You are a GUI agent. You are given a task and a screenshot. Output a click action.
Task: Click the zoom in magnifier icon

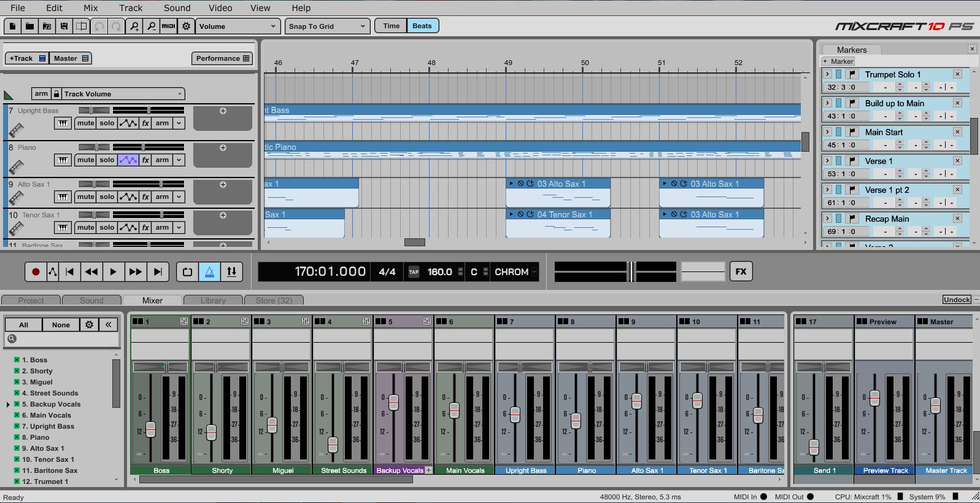(134, 26)
